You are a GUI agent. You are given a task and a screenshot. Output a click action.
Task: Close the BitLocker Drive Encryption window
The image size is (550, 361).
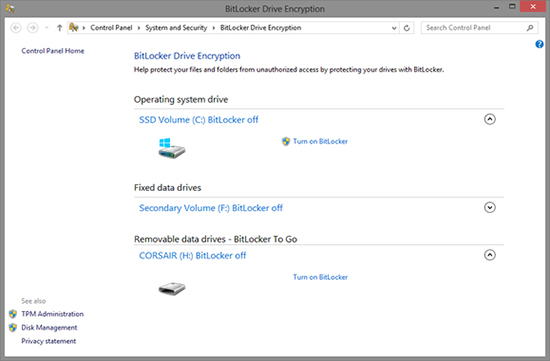533,7
